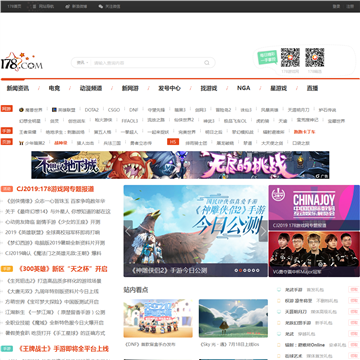Image resolution: width=360 pixels, height=360 pixels.
Task: Open headline 《300英雄》新区天之杯开启
Action: 62,269
